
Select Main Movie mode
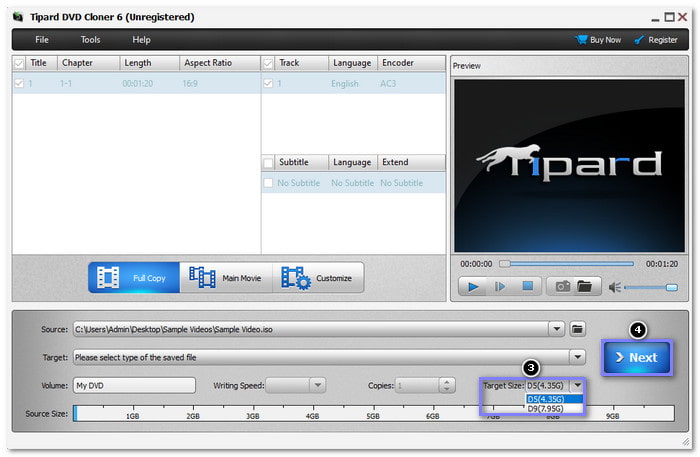click(226, 278)
